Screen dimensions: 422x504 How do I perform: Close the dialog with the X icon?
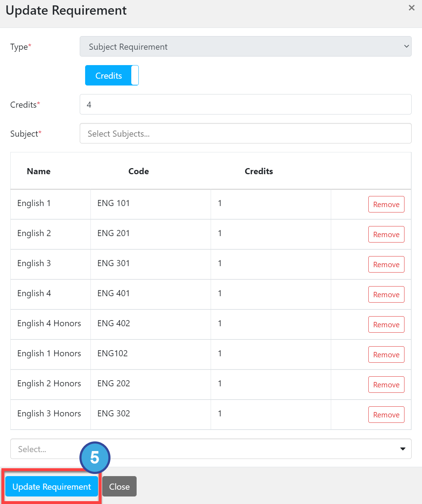[412, 8]
